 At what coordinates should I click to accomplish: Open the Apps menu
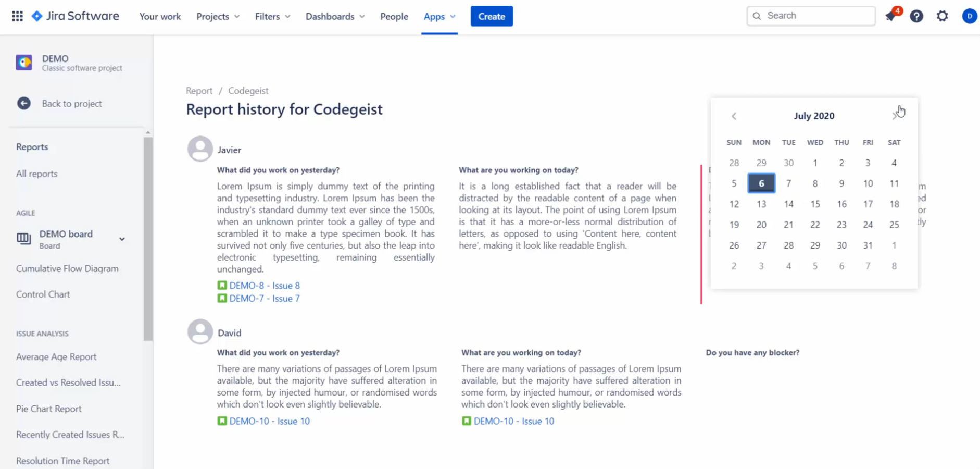coord(439,16)
